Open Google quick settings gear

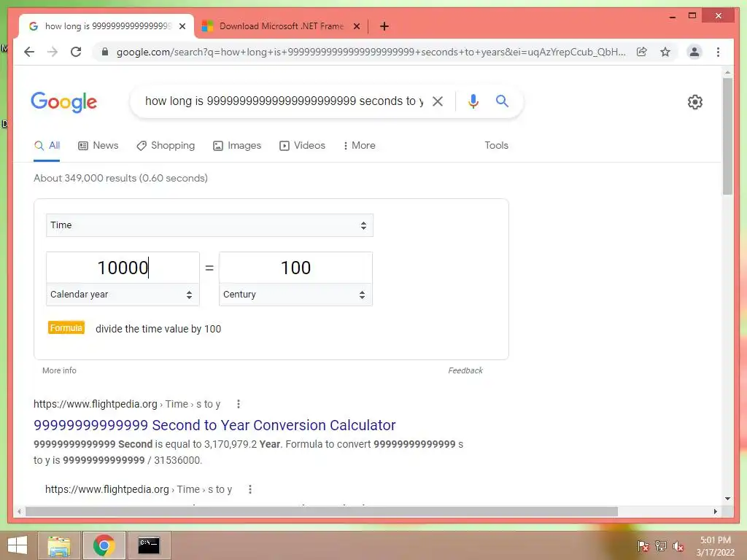tap(694, 102)
